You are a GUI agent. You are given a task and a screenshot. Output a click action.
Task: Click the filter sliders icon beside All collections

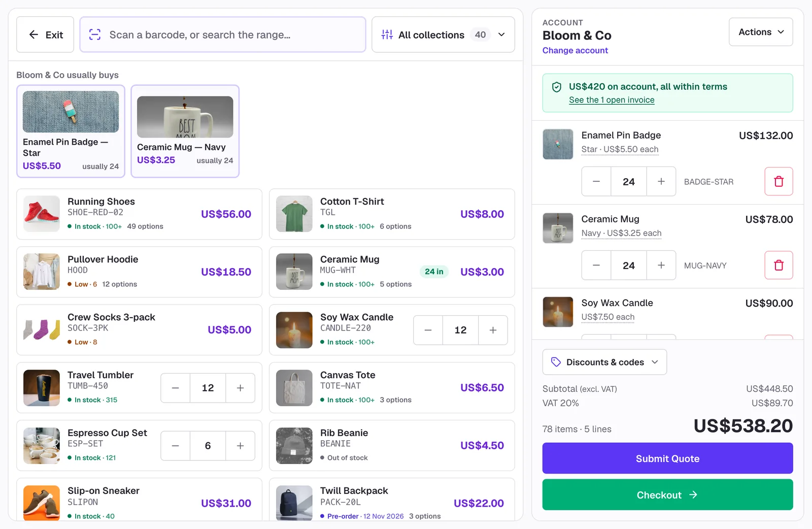coord(387,35)
